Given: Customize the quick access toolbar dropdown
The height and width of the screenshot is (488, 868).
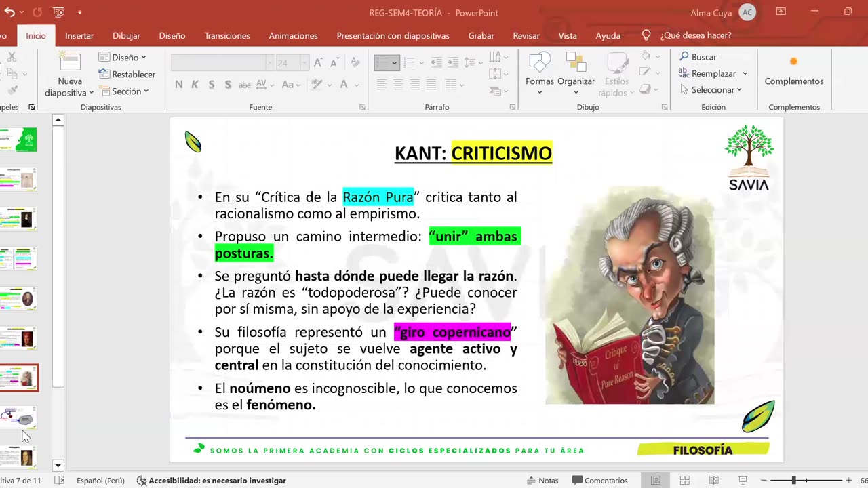Looking at the screenshot, I should coord(79,12).
